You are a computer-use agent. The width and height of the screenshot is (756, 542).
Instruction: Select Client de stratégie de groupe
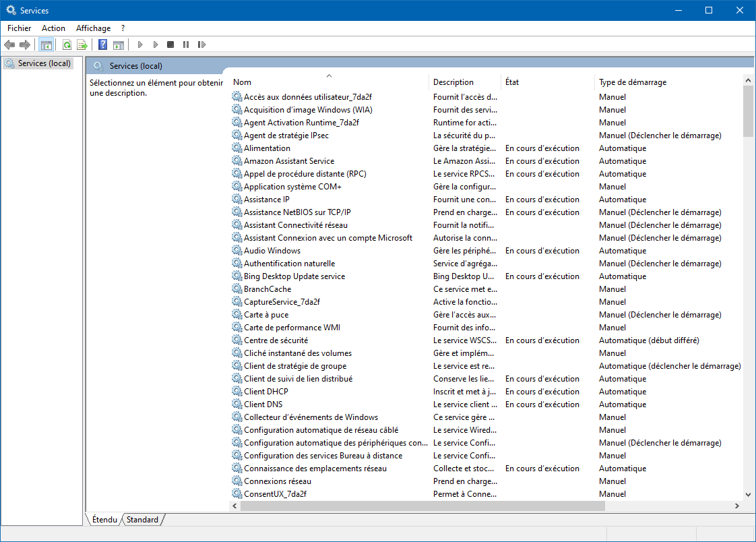[295, 366]
